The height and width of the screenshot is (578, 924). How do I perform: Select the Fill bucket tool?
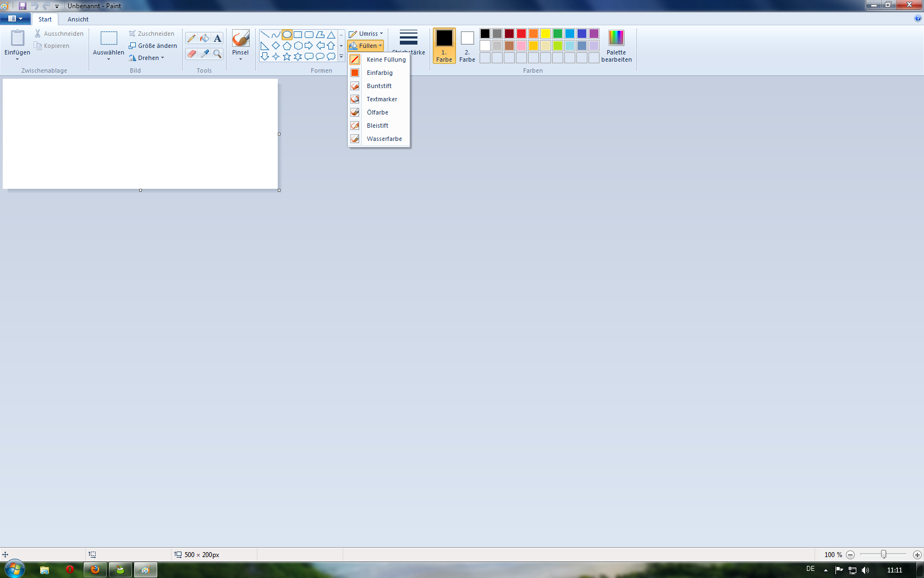(x=205, y=39)
